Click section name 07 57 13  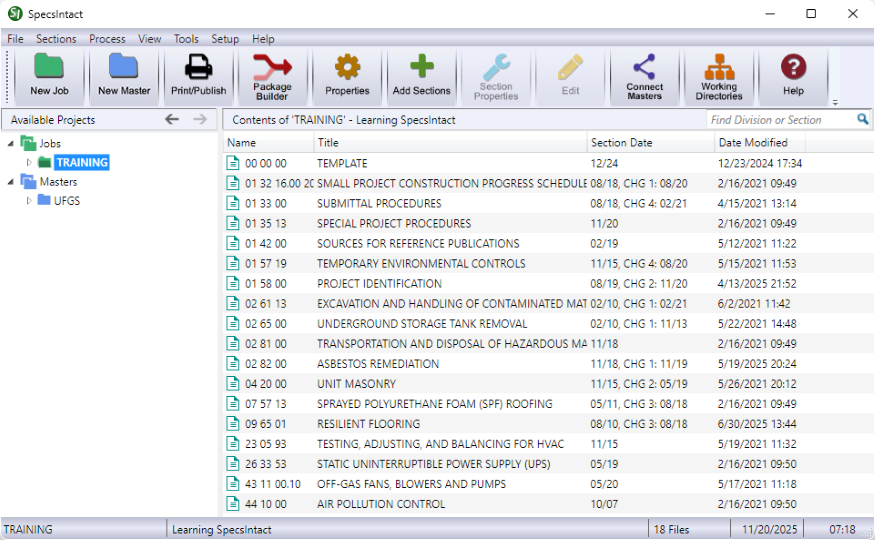pyautogui.click(x=266, y=404)
